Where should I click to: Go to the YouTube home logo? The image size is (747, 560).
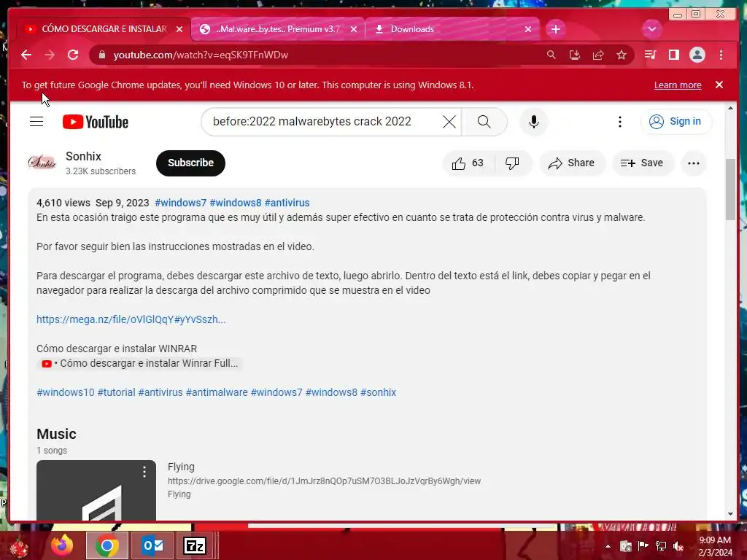(96, 122)
